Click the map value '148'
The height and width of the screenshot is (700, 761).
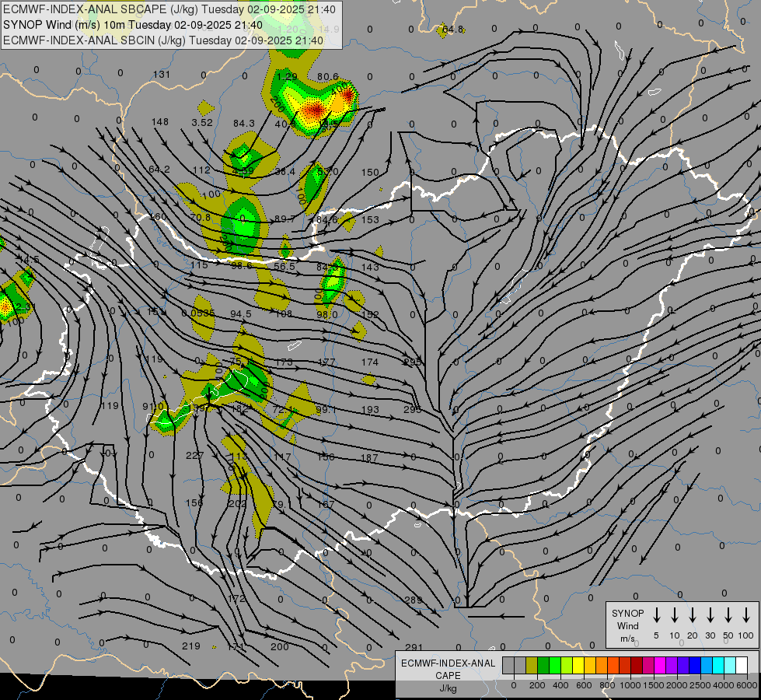tap(159, 122)
